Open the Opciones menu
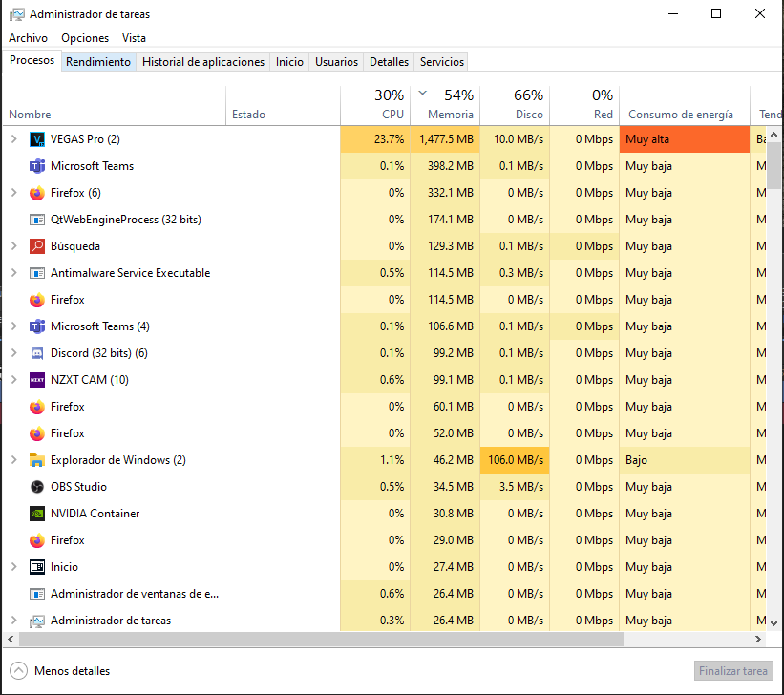This screenshot has height=695, width=784. (x=85, y=38)
